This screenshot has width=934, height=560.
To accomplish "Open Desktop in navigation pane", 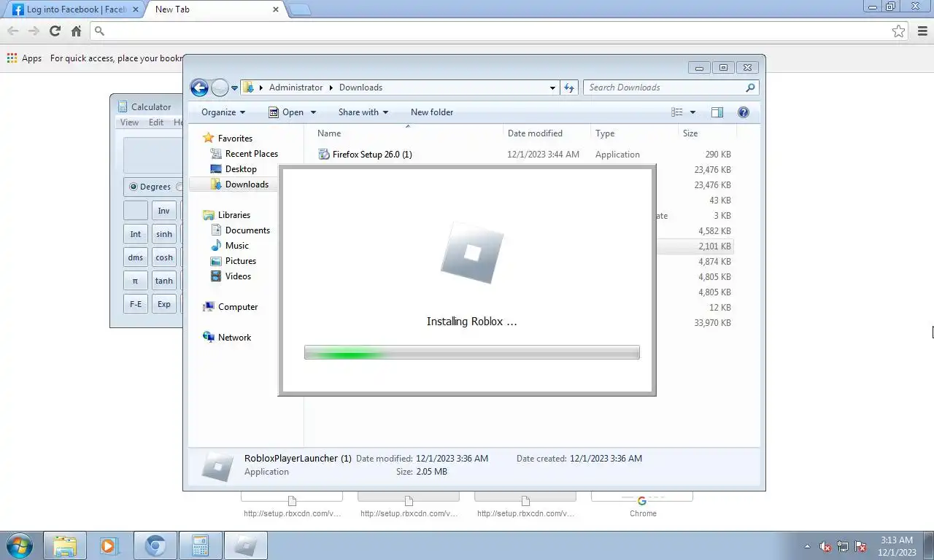I will pyautogui.click(x=240, y=169).
